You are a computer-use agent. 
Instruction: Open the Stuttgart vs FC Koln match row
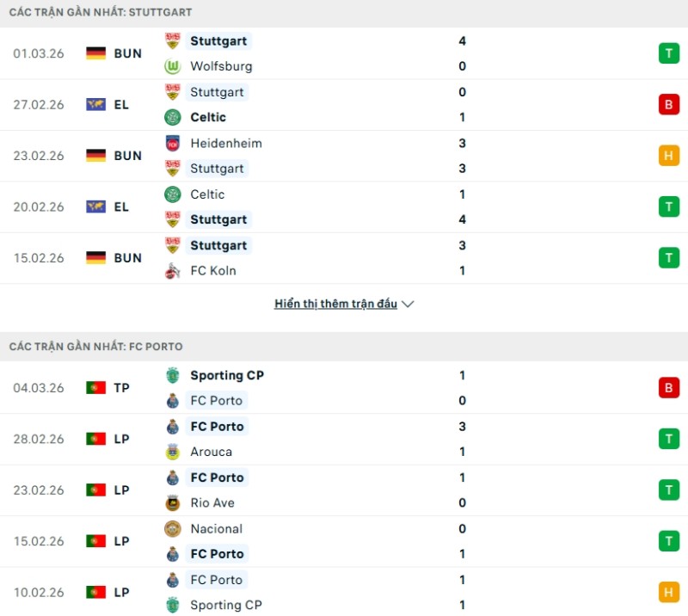[x=344, y=258]
